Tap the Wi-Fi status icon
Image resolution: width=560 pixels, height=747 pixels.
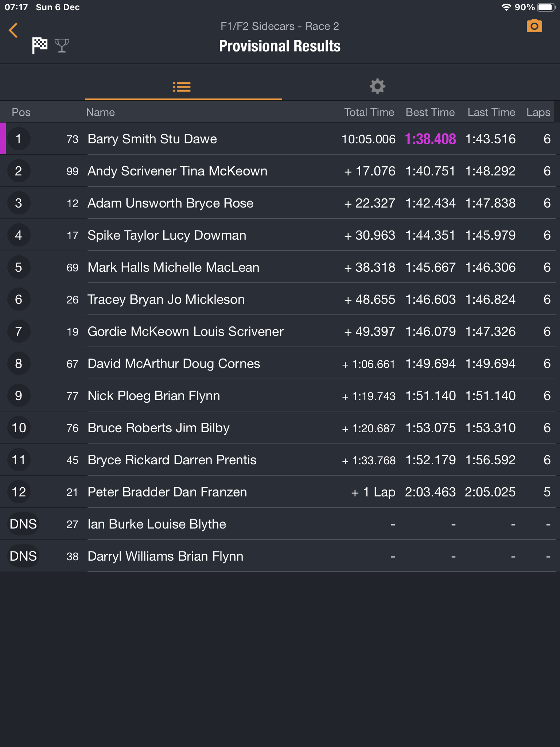point(506,7)
